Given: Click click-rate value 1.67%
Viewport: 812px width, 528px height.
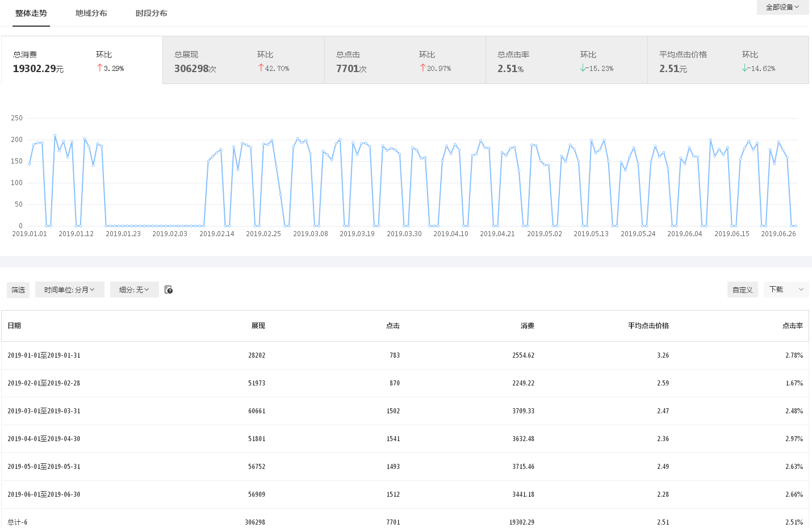Looking at the screenshot, I should (794, 383).
